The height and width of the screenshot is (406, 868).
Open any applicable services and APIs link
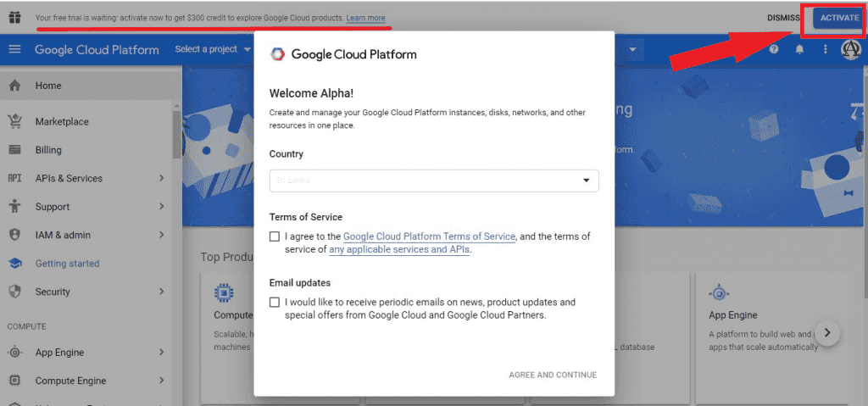point(399,250)
